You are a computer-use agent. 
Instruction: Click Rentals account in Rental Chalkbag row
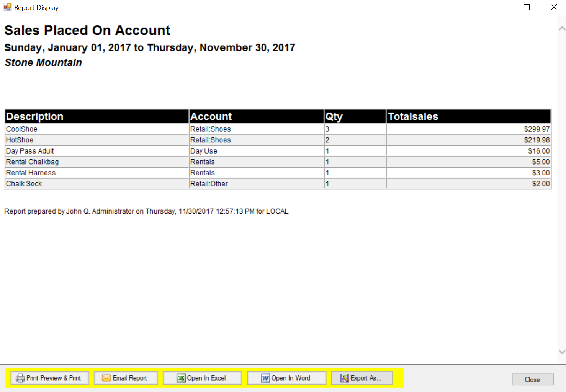pyautogui.click(x=257, y=162)
